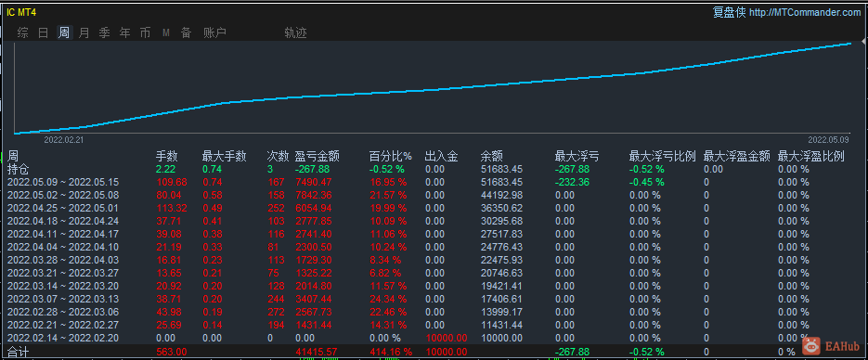
Task: Click the 24.34 % percentage cell
Action: pos(388,299)
